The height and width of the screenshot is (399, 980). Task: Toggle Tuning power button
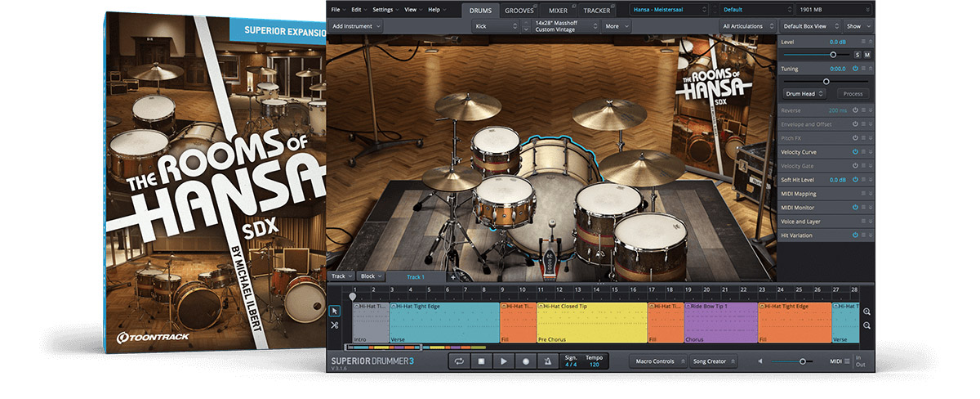[855, 69]
